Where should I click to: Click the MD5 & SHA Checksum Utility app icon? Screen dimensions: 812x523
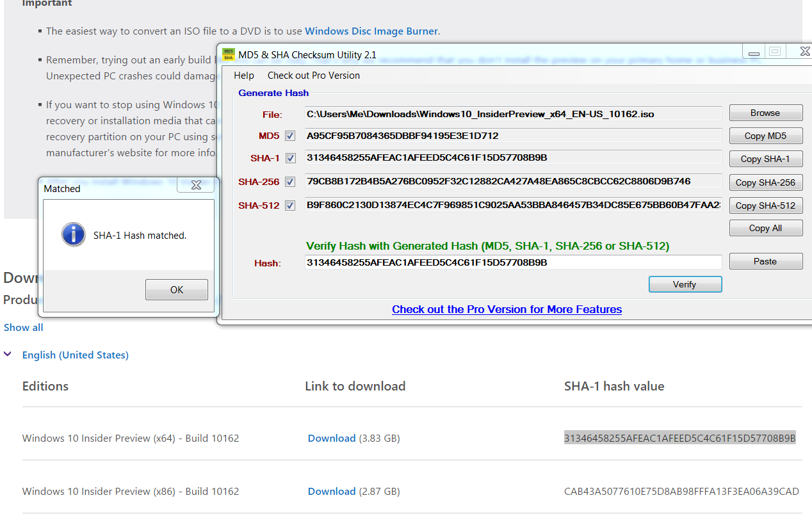(228, 54)
